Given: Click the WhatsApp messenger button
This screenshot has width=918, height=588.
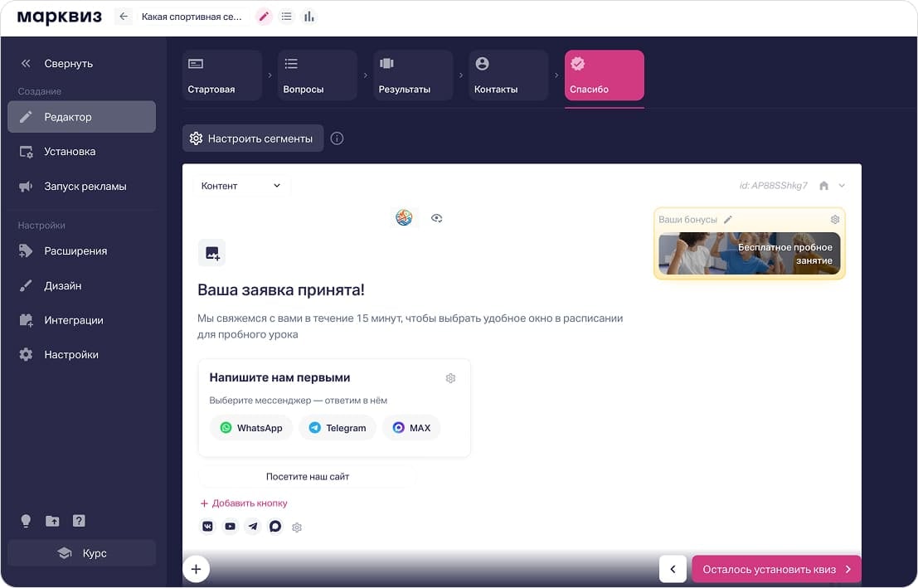Looking at the screenshot, I should 250,428.
